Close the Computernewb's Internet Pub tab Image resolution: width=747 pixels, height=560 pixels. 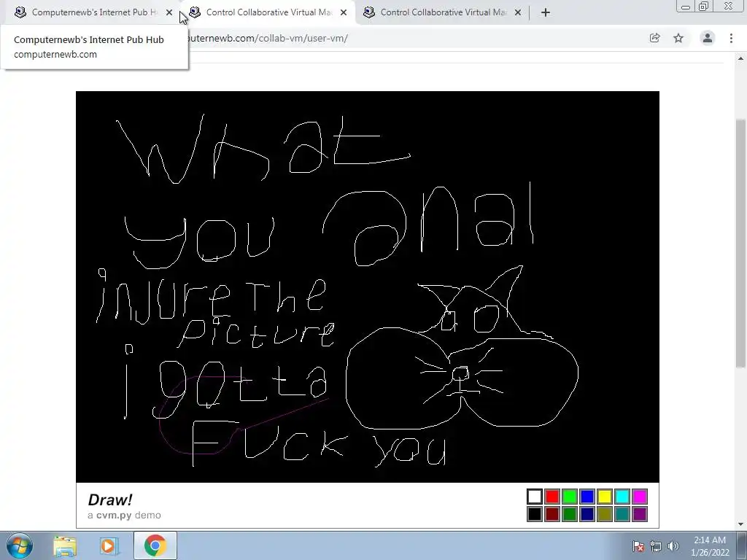coord(169,12)
